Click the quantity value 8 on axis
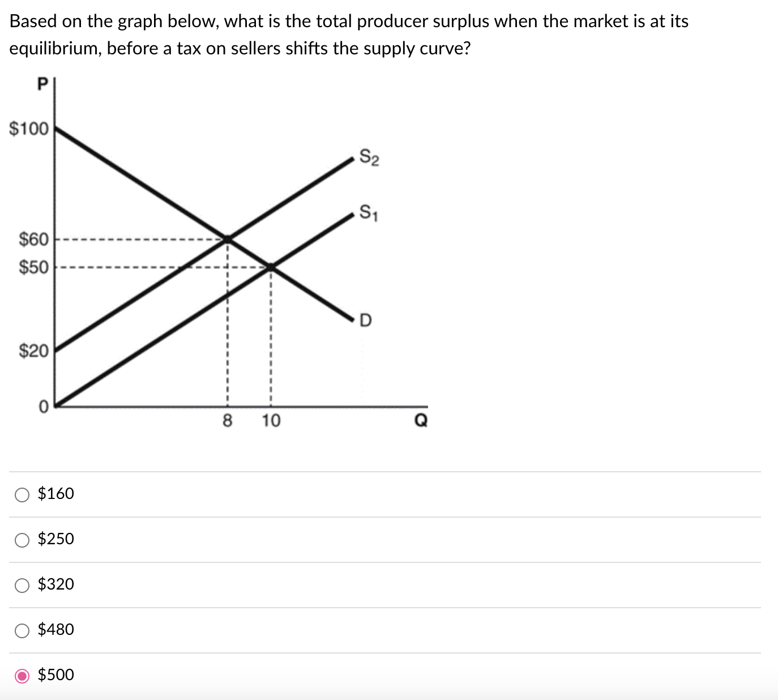 227,421
